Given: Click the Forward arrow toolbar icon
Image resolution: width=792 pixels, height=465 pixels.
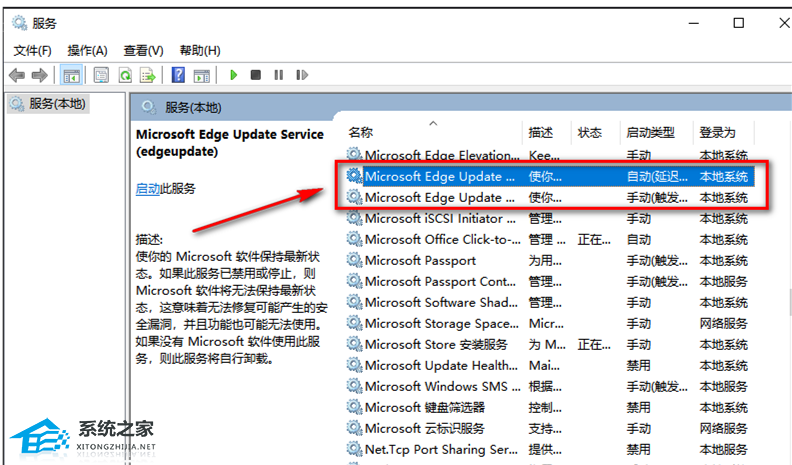Looking at the screenshot, I should point(39,75).
